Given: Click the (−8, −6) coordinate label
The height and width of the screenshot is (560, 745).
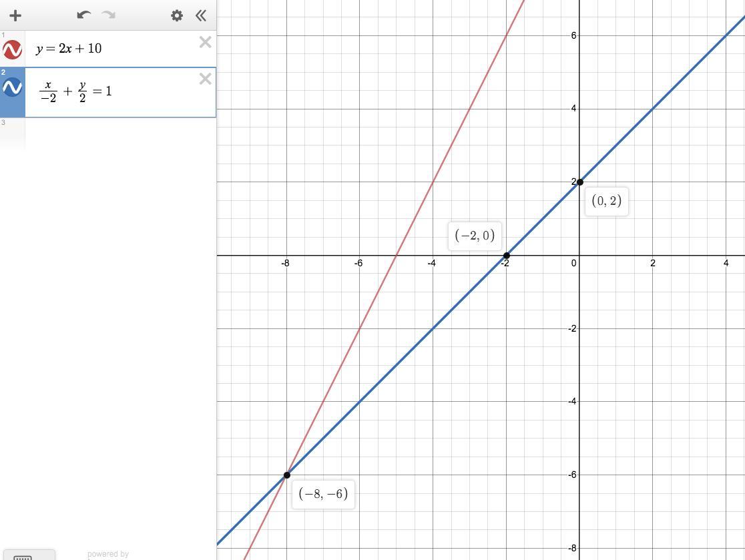Looking at the screenshot, I should click(x=323, y=494).
